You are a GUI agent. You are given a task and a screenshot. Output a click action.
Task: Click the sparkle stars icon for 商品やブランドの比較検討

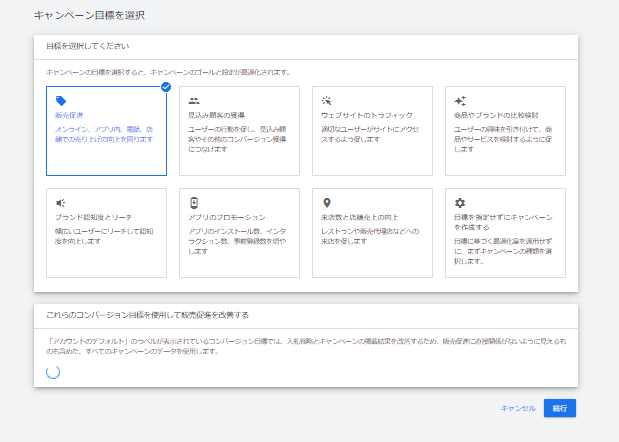click(x=460, y=101)
